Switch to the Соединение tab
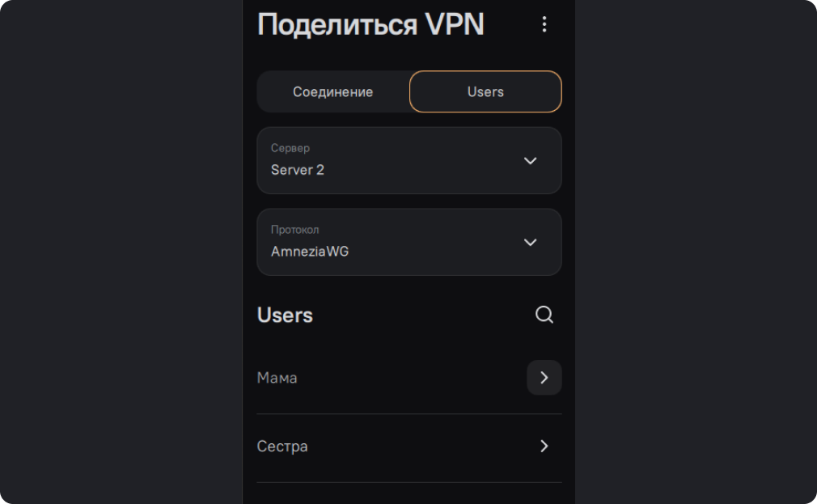 coord(332,91)
